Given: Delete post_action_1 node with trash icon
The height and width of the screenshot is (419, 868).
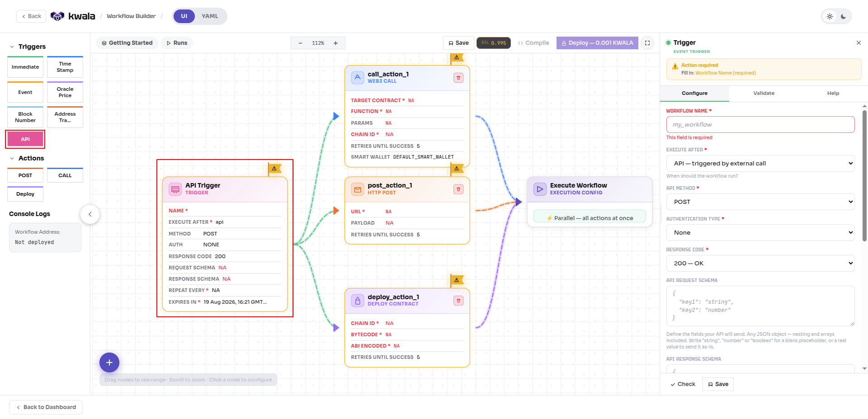Looking at the screenshot, I should [458, 189].
